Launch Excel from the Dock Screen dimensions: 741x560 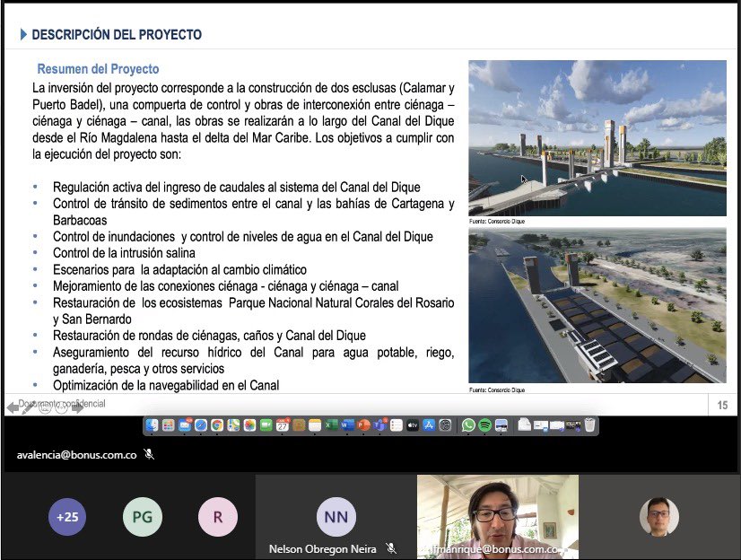click(x=331, y=425)
